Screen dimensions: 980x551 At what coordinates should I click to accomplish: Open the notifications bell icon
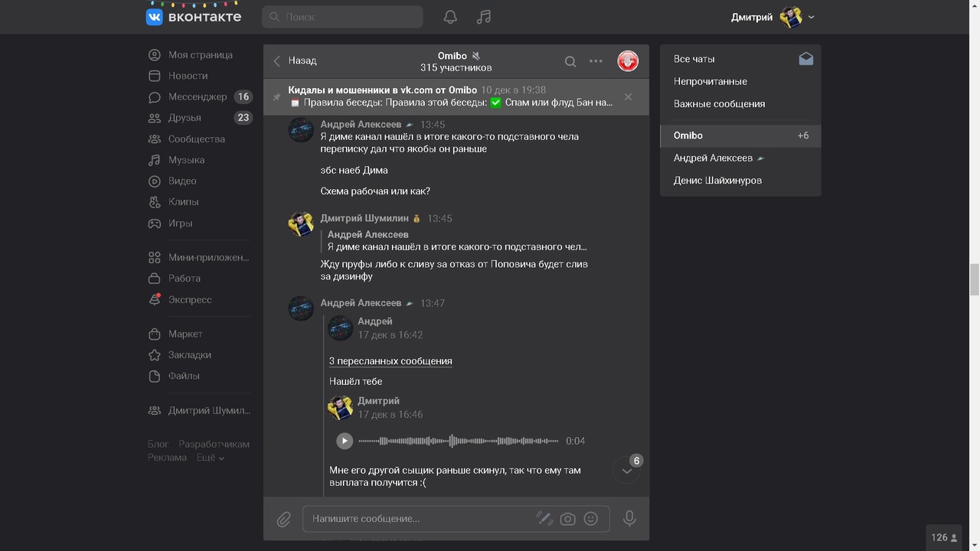(x=450, y=17)
